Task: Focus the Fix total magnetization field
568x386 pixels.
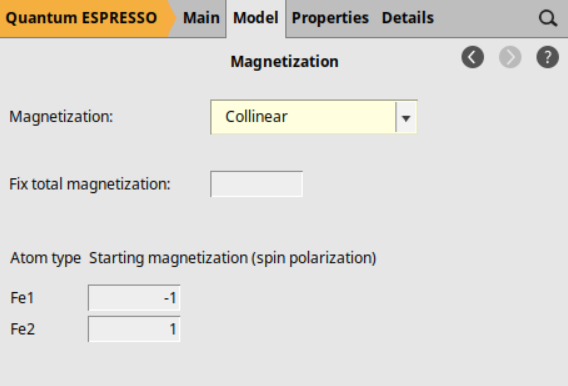Action: pos(256,184)
